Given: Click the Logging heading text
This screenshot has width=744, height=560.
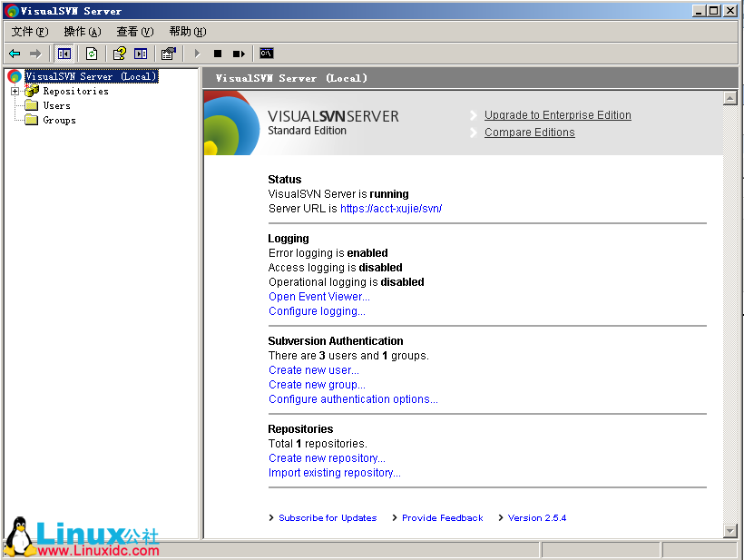Looking at the screenshot, I should pos(289,239).
